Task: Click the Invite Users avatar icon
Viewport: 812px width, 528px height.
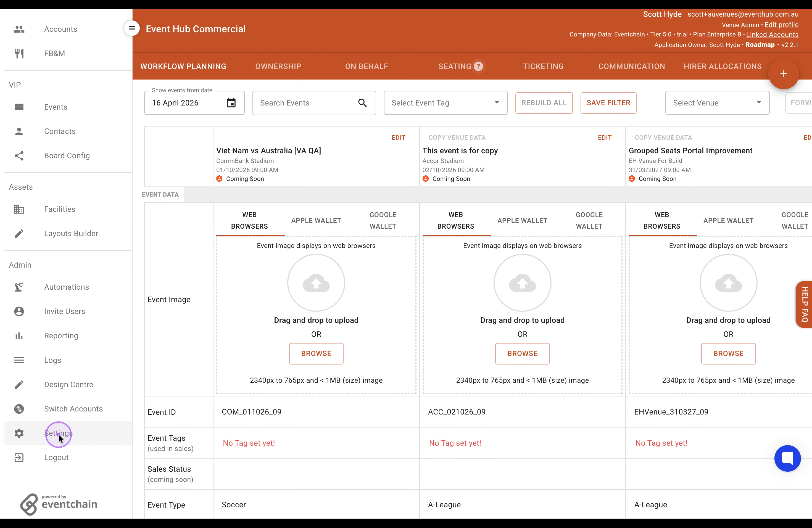Action: [x=19, y=311]
